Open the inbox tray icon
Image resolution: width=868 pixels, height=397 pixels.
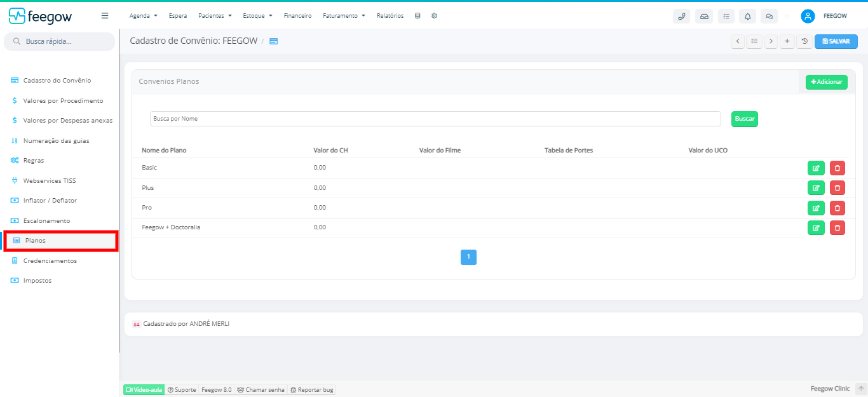704,17
